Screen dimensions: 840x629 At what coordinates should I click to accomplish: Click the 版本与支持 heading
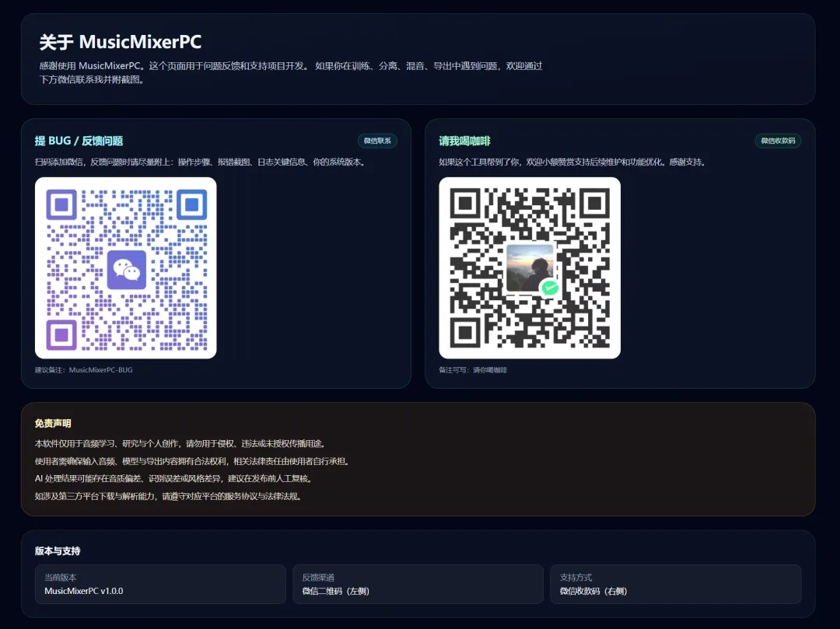click(58, 550)
